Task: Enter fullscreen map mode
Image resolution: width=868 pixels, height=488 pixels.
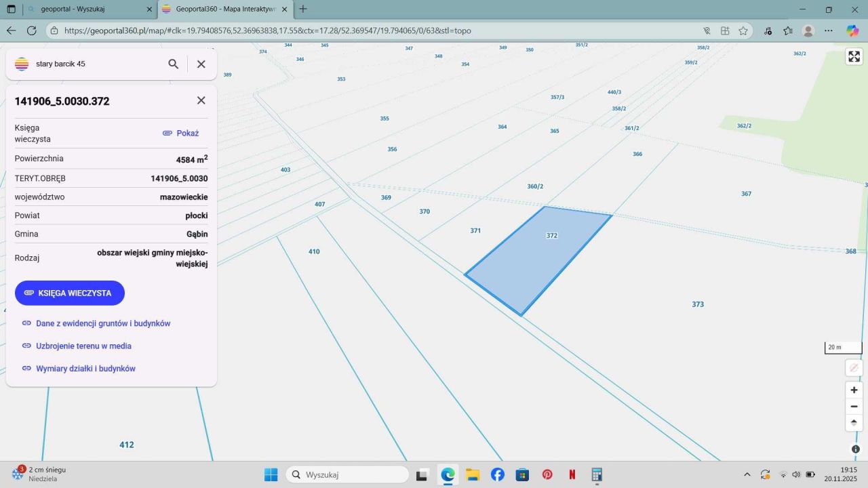Action: pyautogui.click(x=854, y=57)
